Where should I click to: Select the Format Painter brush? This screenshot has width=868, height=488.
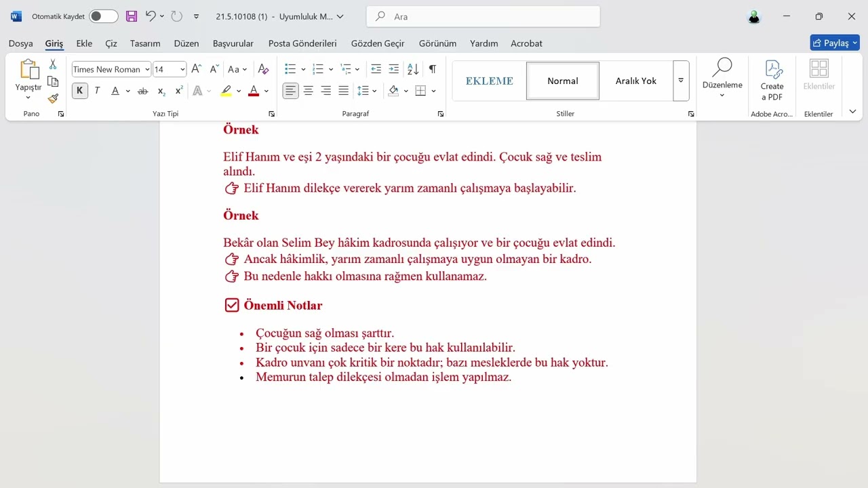click(53, 98)
